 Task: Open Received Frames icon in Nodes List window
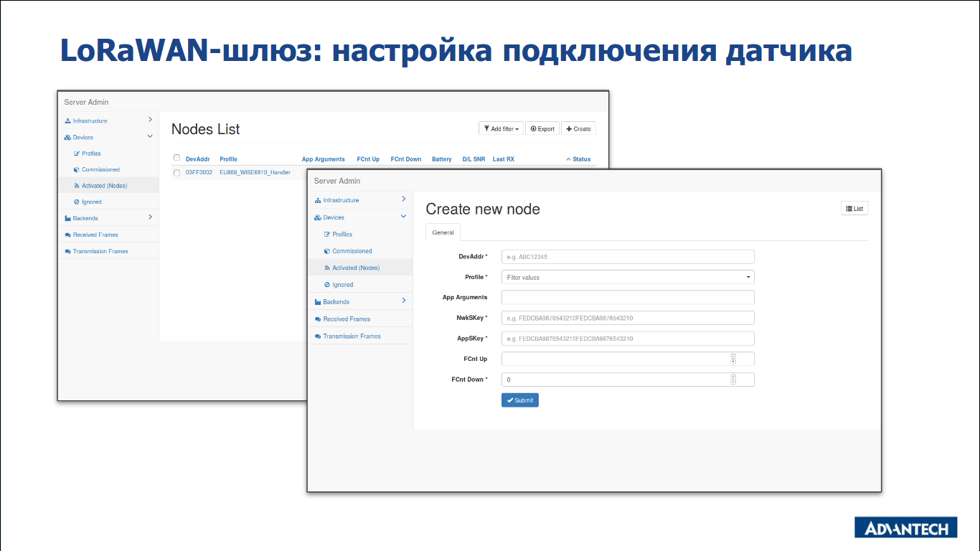tap(68, 235)
